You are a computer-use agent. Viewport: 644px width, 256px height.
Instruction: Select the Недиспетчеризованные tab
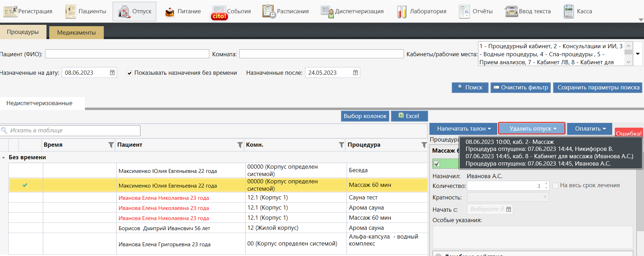(39, 103)
